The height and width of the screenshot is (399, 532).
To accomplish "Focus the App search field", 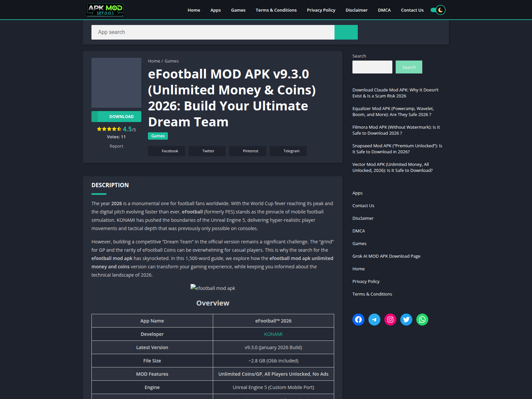I will 213,32.
